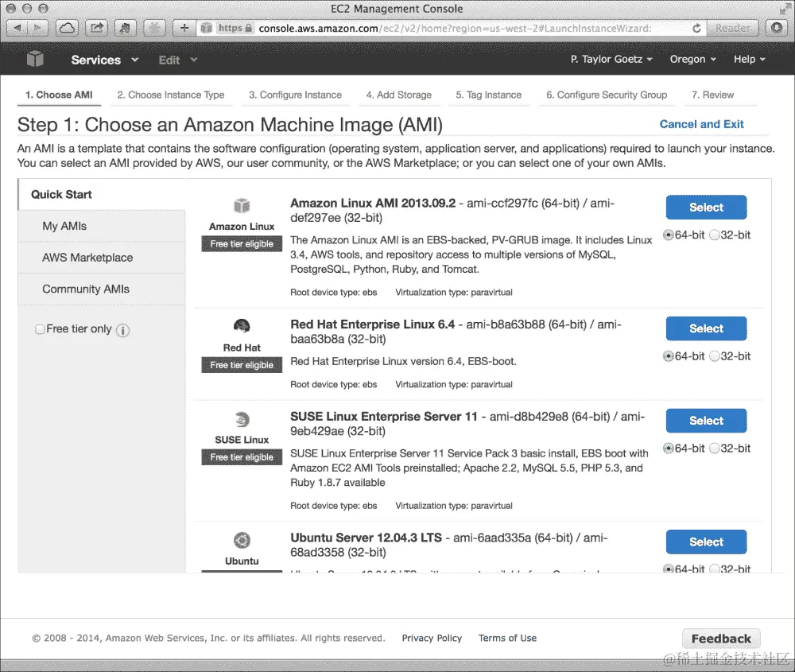This screenshot has width=795, height=672.
Task: Select Quick Start sidebar section
Action: (102, 194)
